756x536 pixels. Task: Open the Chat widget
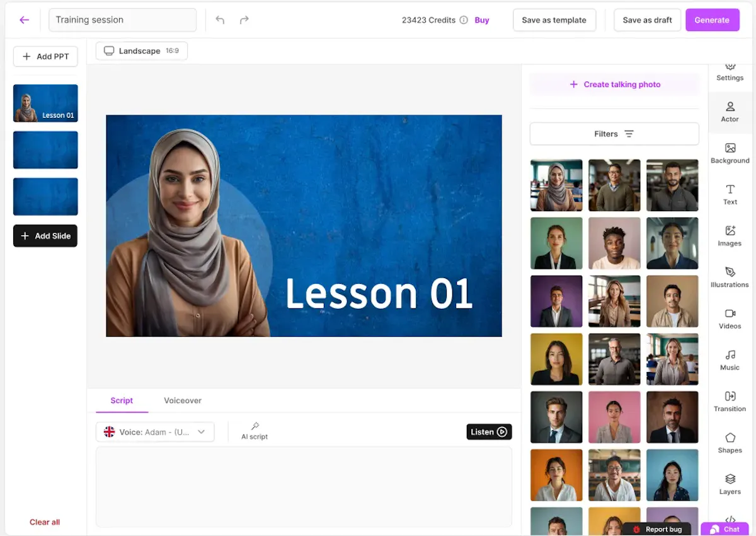(x=725, y=529)
